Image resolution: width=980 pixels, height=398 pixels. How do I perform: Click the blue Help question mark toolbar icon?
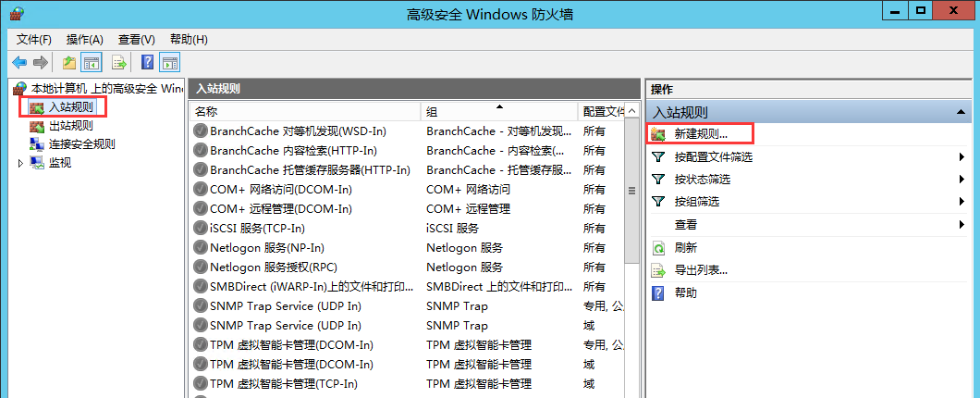148,63
